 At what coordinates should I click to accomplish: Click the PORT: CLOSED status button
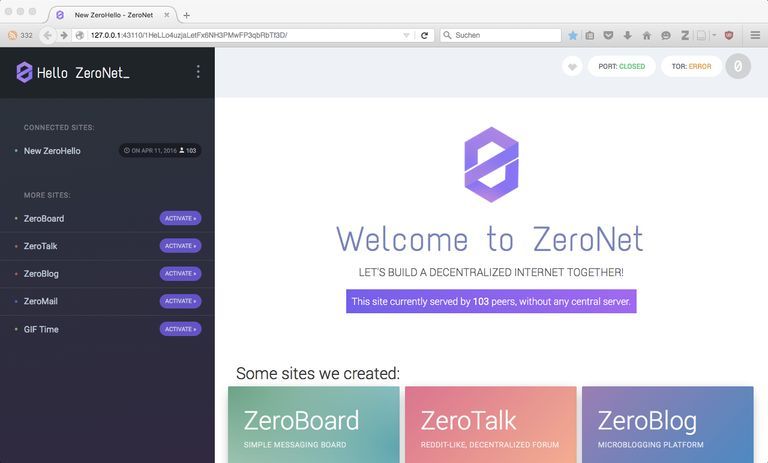(622, 66)
